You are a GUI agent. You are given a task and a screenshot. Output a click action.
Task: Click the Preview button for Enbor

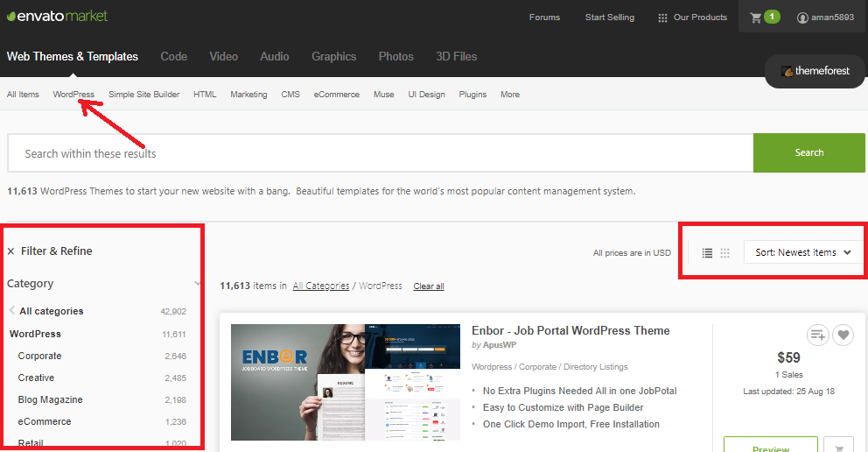pos(771,445)
